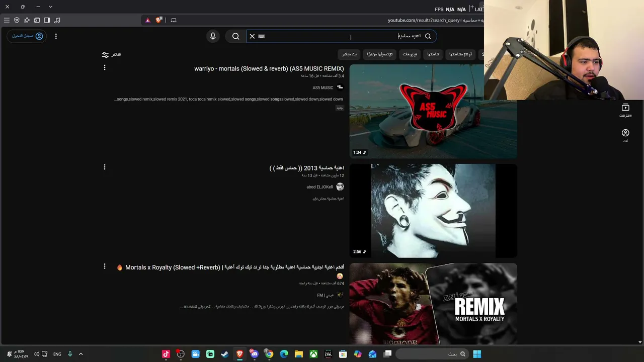Image resolution: width=644 pixels, height=362 pixels.
Task: Open the tab list chevron in title bar
Action: (50, 7)
